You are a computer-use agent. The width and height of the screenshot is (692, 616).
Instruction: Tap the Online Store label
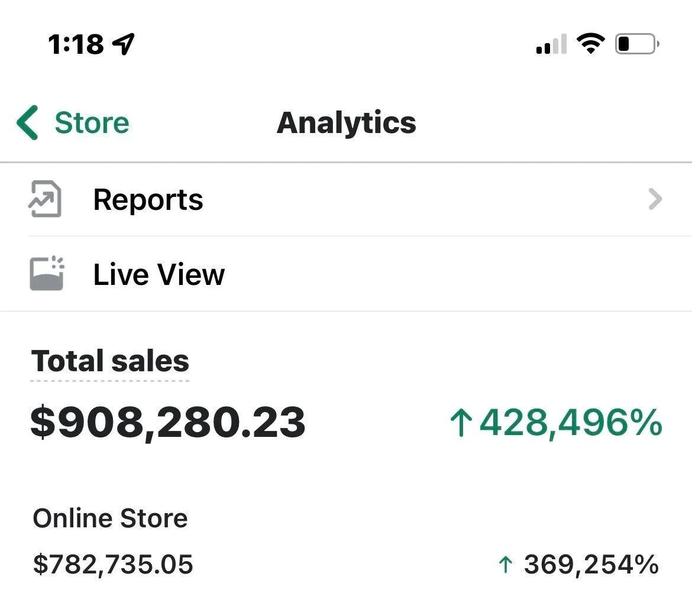pyautogui.click(x=110, y=518)
